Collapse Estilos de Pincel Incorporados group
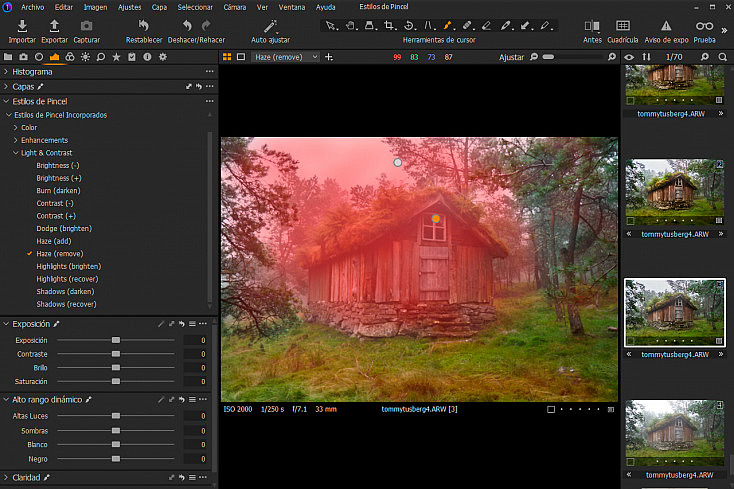 (x=8, y=115)
